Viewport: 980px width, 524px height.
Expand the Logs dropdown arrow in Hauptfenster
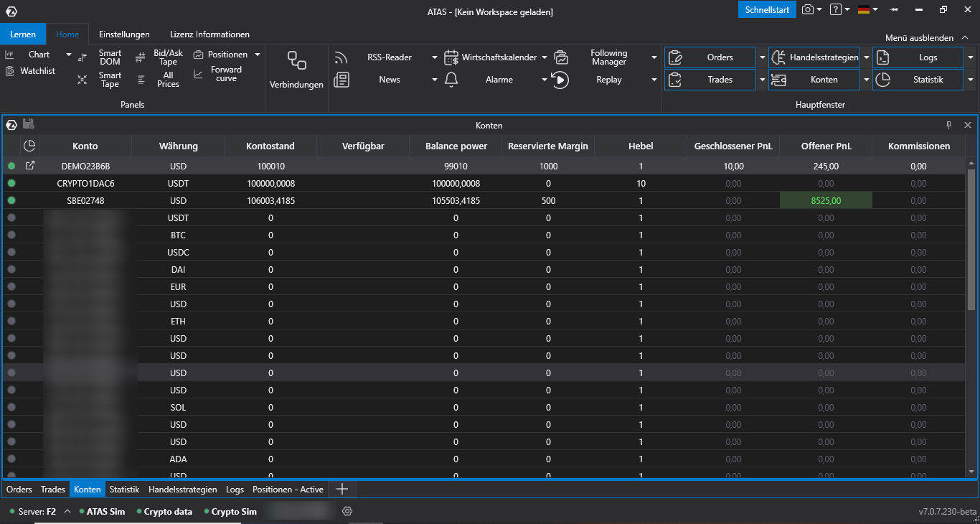[x=971, y=57]
